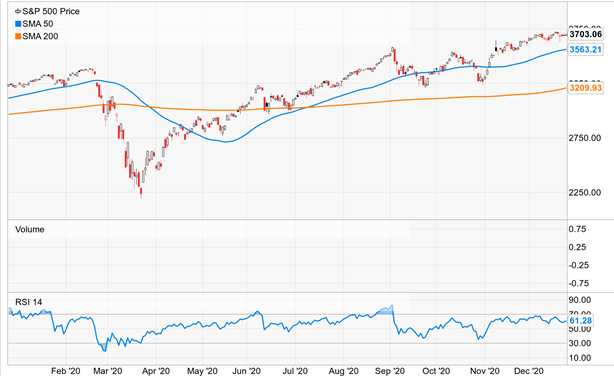Click the 2750.00 price axis label
This screenshot has height=376, width=614.
[x=585, y=138]
